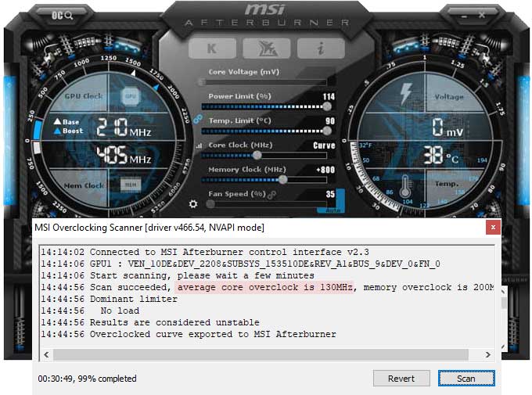Click the Memory Clock slider handle
This screenshot has height=395, width=532.
tap(282, 180)
